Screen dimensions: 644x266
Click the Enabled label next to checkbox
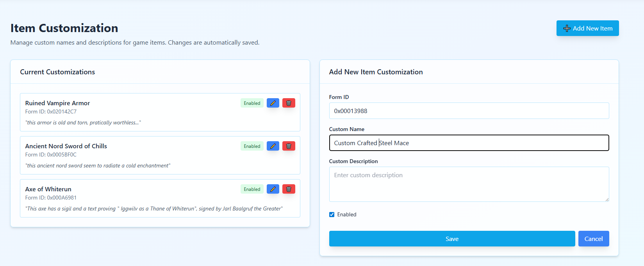pos(347,215)
